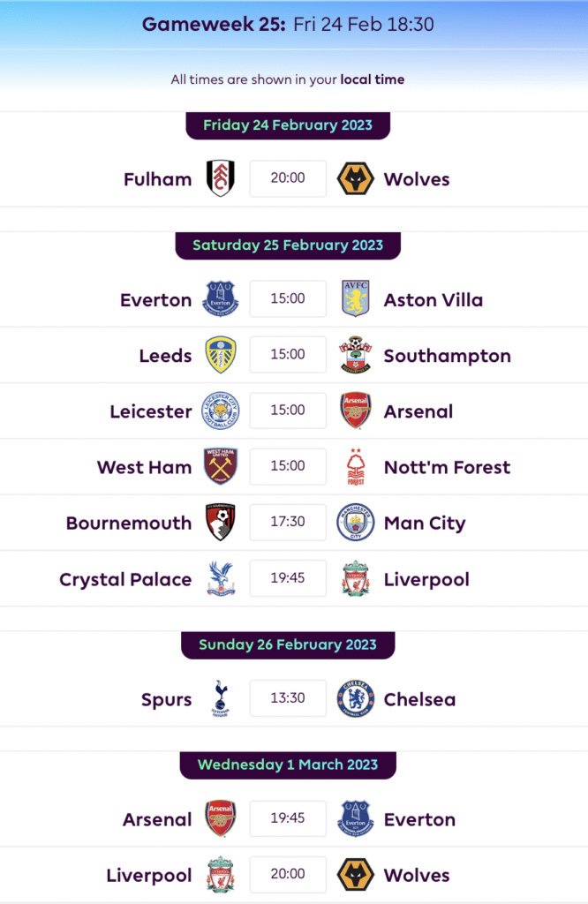
Task: Select the 13:30 Spurs v Chelsea time box
Action: pos(288,698)
